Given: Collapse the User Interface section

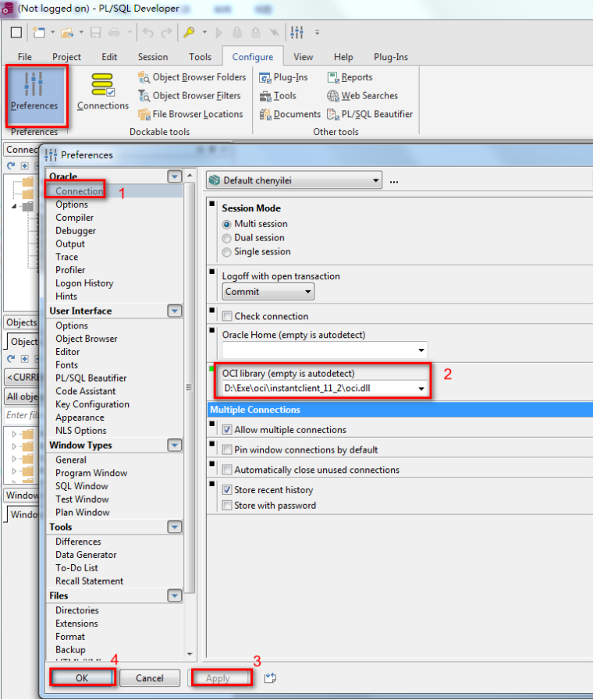Looking at the screenshot, I should pos(175,311).
